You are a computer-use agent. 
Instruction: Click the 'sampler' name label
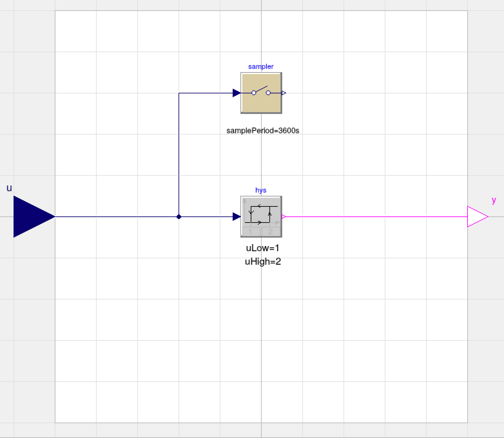(261, 67)
